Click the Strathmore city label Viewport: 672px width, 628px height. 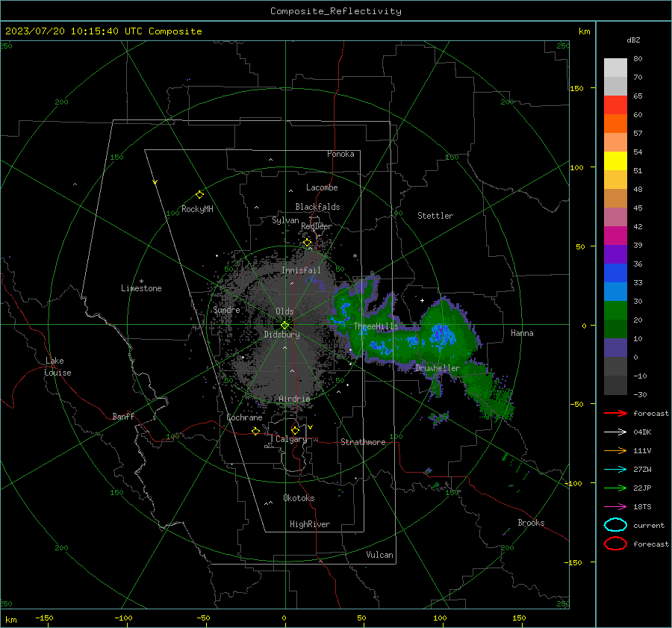[x=363, y=442]
